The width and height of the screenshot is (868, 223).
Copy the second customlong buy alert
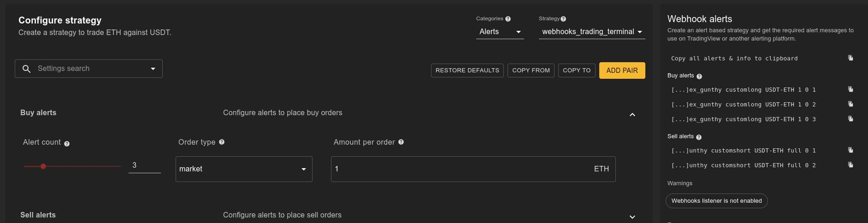click(850, 104)
